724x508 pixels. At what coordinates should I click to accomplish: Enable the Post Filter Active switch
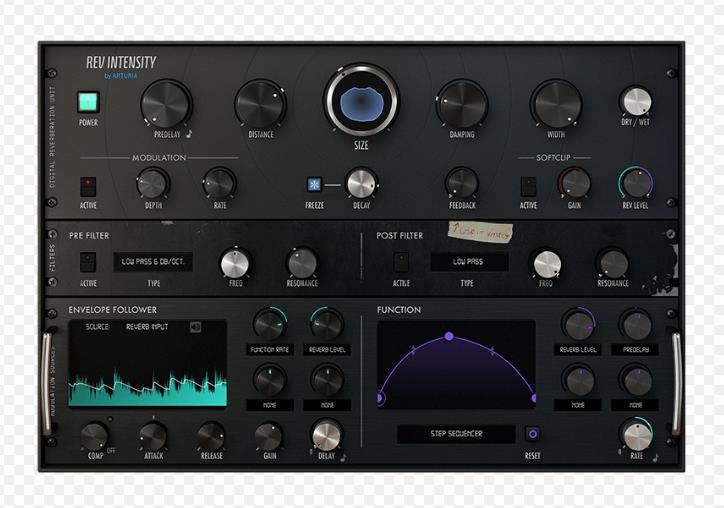[x=401, y=262]
